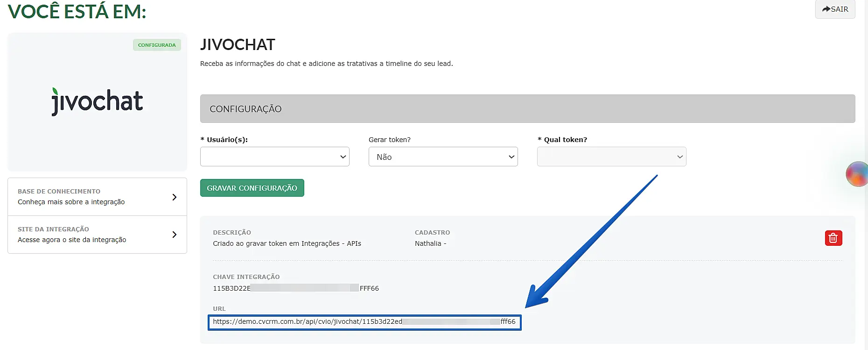Click the jivochat logo image
This screenshot has width=868, height=350.
(97, 101)
